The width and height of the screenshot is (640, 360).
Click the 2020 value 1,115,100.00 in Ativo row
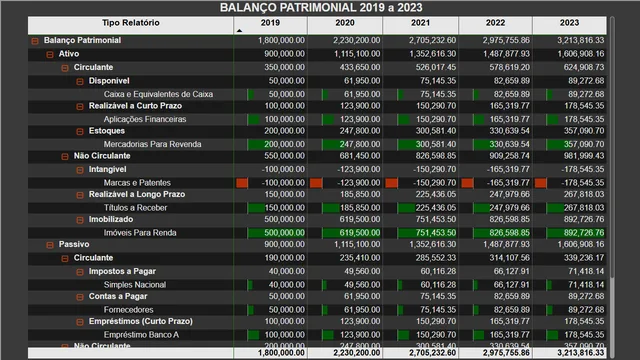tap(357, 54)
